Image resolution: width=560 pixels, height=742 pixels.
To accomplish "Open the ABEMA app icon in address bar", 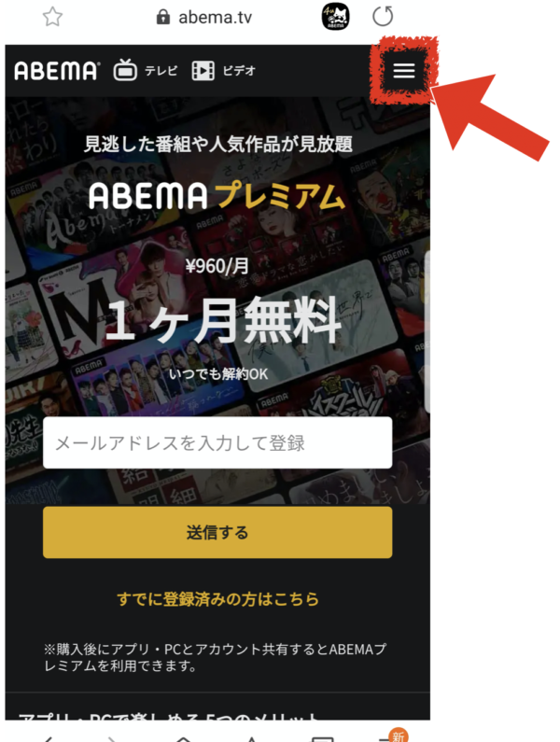I will (336, 17).
